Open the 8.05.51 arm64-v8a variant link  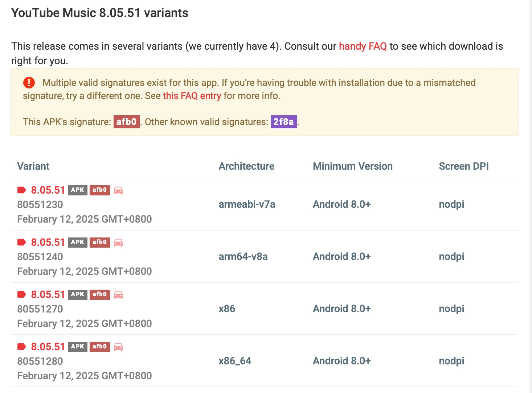tap(48, 242)
